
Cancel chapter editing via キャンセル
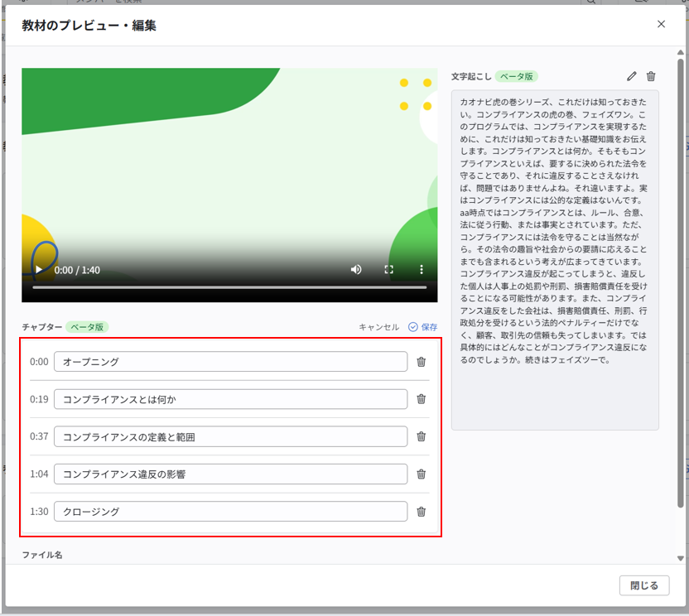click(378, 327)
